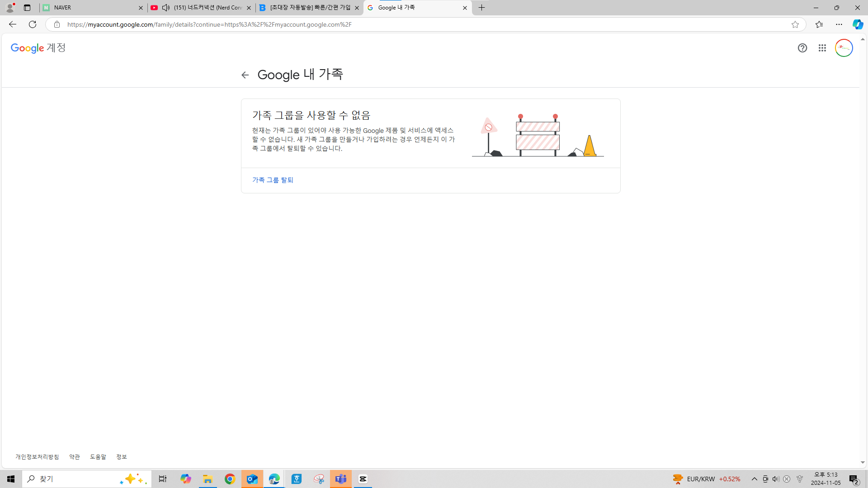This screenshot has height=488, width=868.
Task: Open Hancom Office from the taskbar
Action: 297,479
